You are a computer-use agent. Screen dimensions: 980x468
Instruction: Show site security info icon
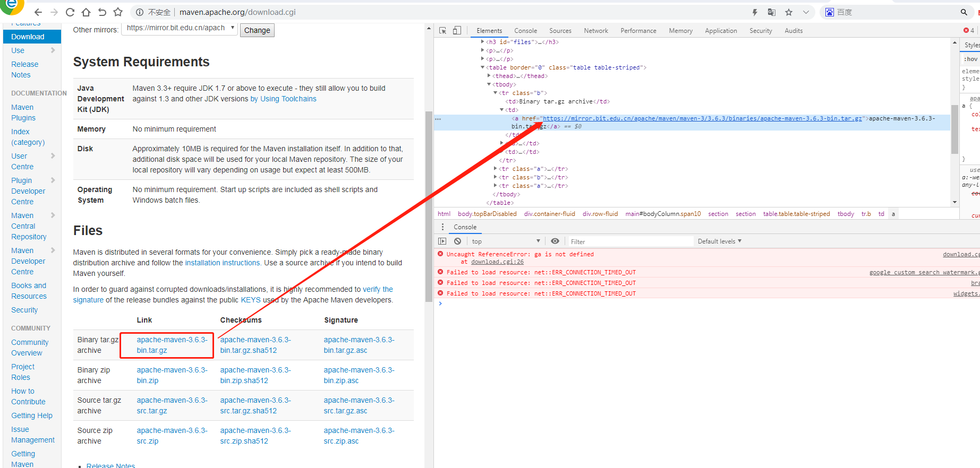pyautogui.click(x=140, y=12)
